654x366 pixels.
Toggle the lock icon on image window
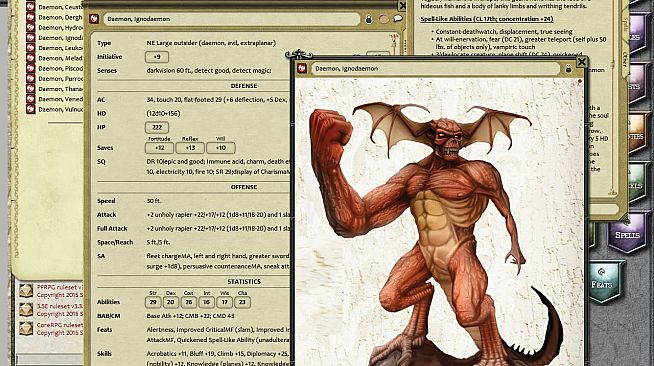coord(568,69)
